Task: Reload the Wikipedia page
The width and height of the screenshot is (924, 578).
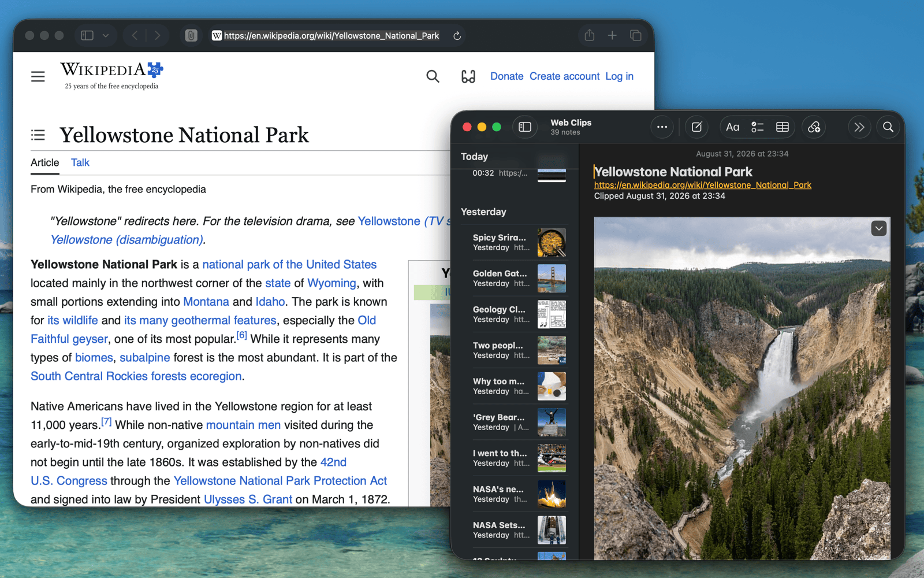Action: click(x=457, y=36)
